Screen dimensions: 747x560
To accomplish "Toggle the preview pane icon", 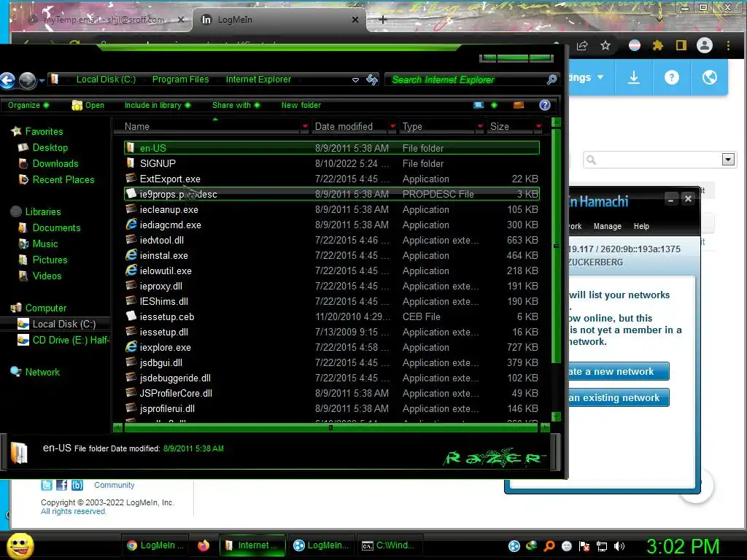I will tap(519, 105).
